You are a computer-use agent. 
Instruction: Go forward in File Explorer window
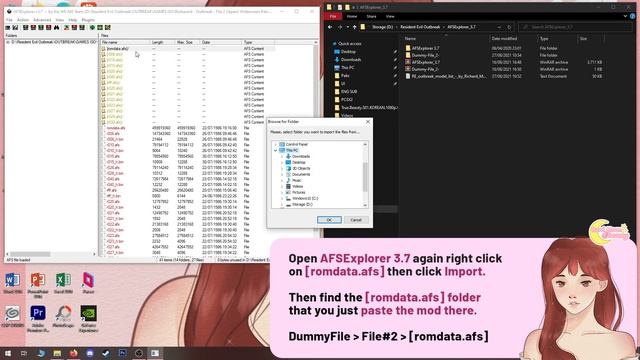coord(340,27)
